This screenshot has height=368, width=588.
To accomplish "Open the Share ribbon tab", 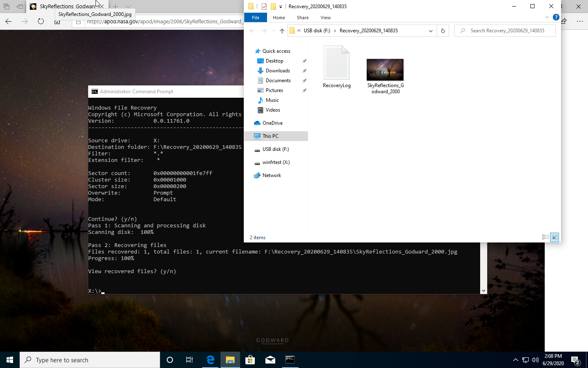I will (x=303, y=17).
